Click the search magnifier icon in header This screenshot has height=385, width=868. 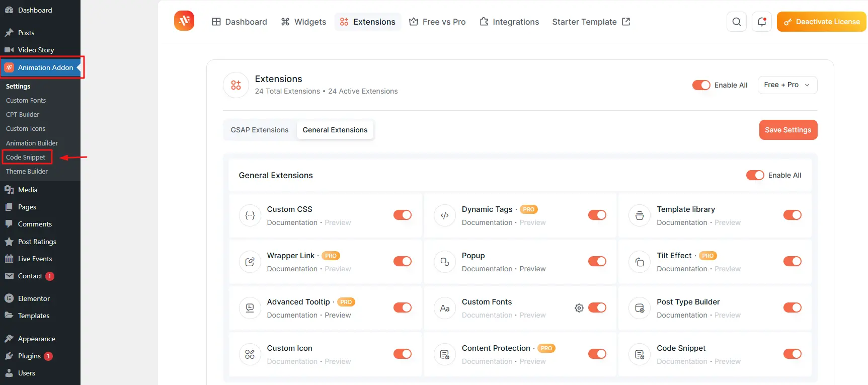coord(736,22)
